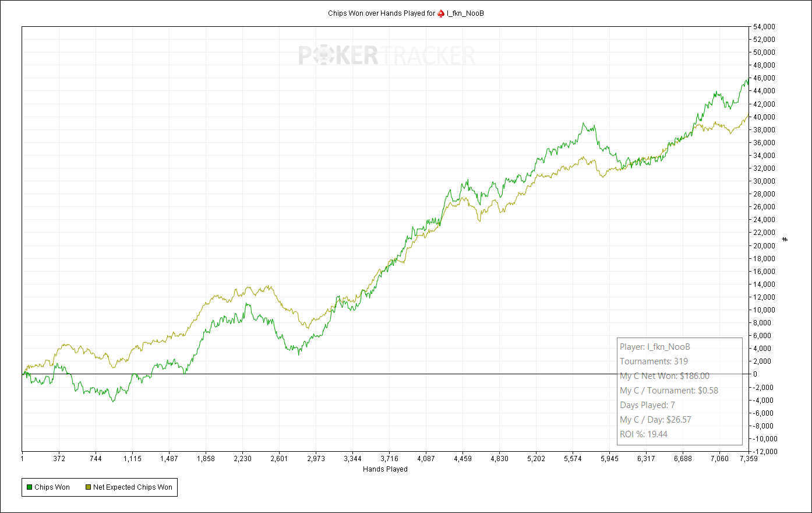Select the "My C / Tournament: $0.58" stat
The width and height of the screenshot is (812, 513).
[x=669, y=391]
